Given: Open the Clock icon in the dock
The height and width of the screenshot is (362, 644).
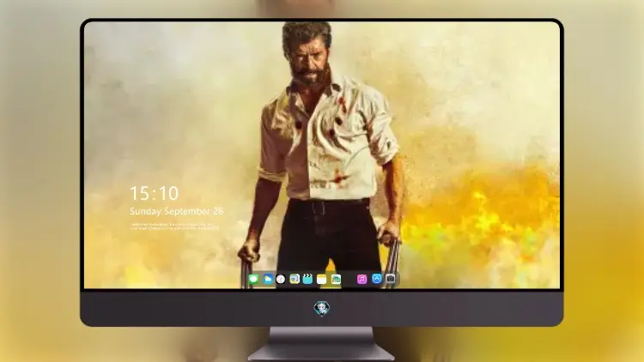Looking at the screenshot, I should [x=281, y=280].
